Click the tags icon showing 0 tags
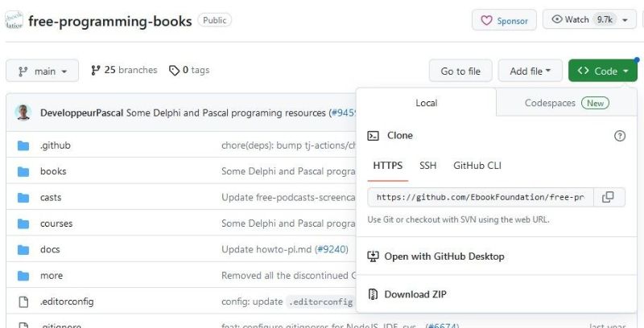This screenshot has width=644, height=328. coord(174,71)
